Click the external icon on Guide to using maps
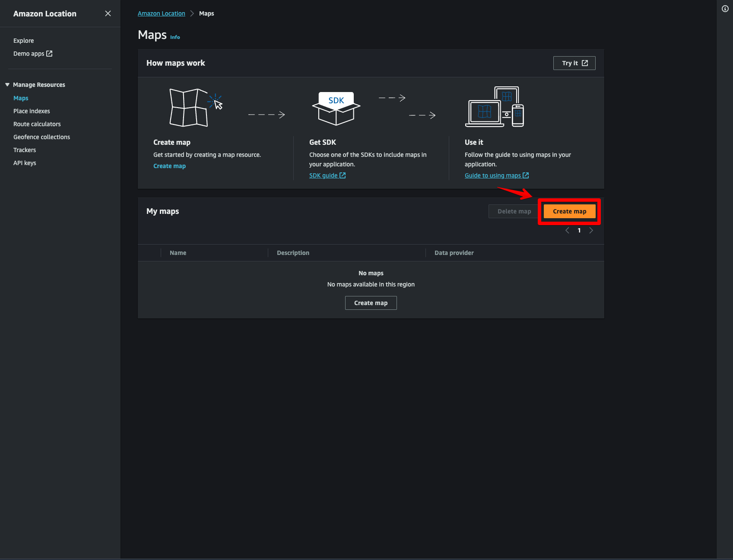733x560 pixels. (x=526, y=175)
